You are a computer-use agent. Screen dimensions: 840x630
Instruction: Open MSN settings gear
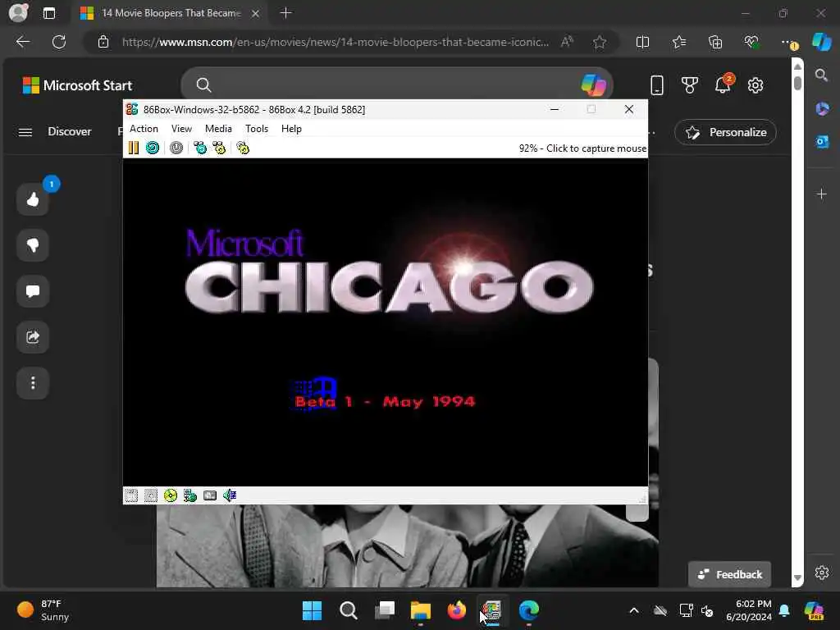[x=756, y=85]
